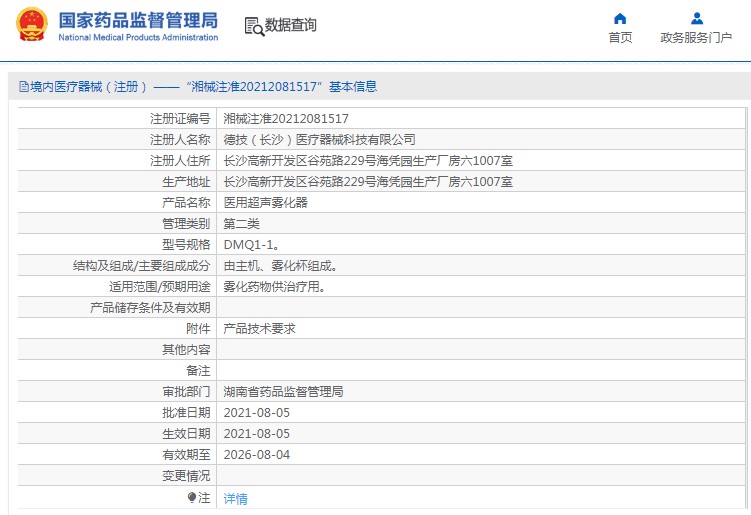Image resolution: width=751 pixels, height=515 pixels.
Task: Click 结构及组成/主要组成成分 label
Action: 142,266
